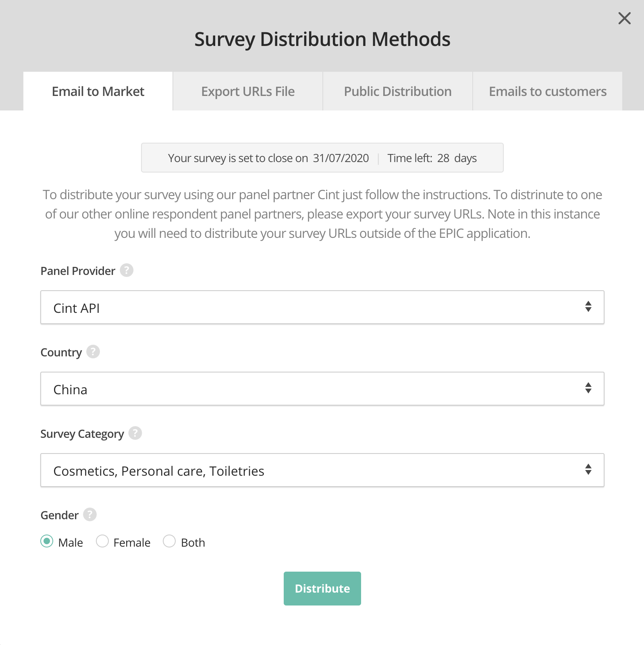
Task: Open the Survey Category dropdown list
Action: click(322, 470)
